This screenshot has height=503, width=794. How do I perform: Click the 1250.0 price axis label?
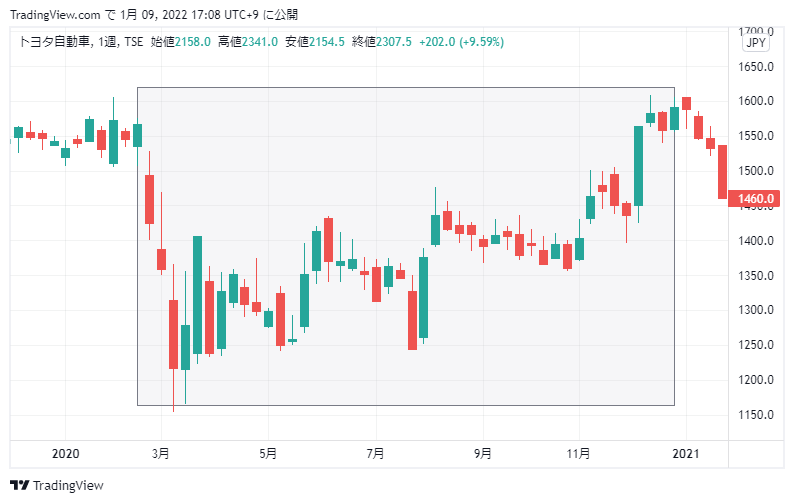click(x=756, y=344)
